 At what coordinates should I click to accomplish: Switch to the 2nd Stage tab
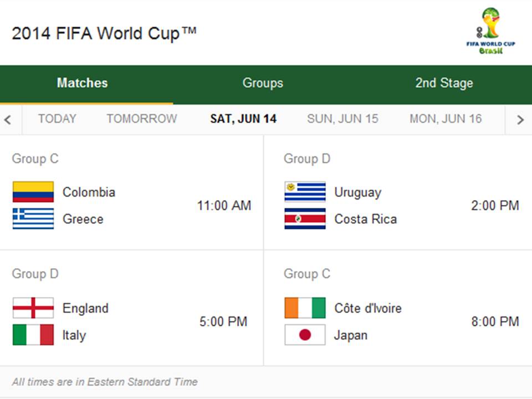(x=443, y=83)
